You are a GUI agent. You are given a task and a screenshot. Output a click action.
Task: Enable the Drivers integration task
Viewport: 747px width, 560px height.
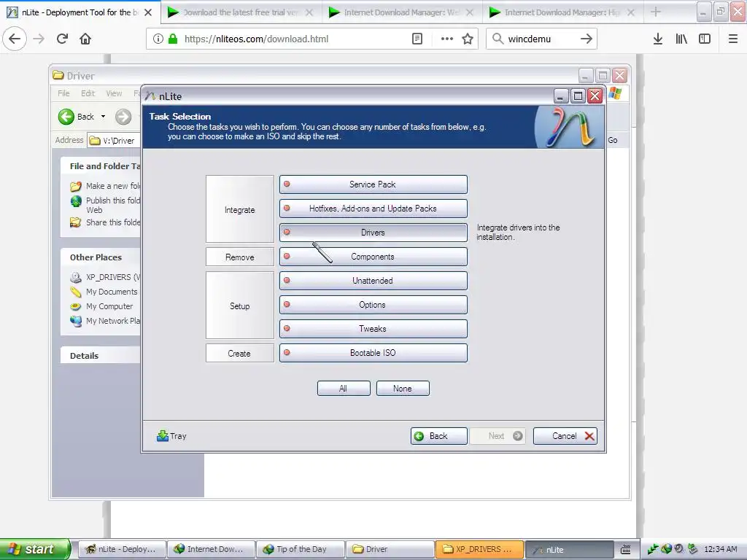(373, 233)
